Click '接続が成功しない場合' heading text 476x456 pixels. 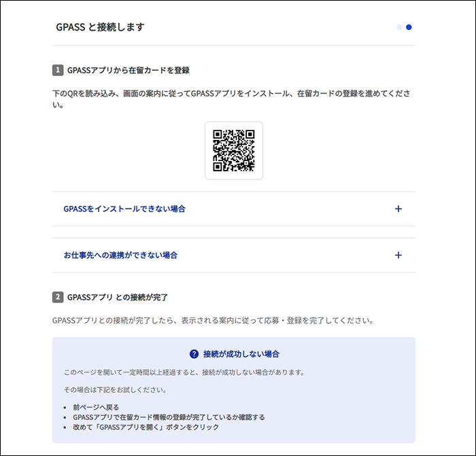pyautogui.click(x=241, y=354)
